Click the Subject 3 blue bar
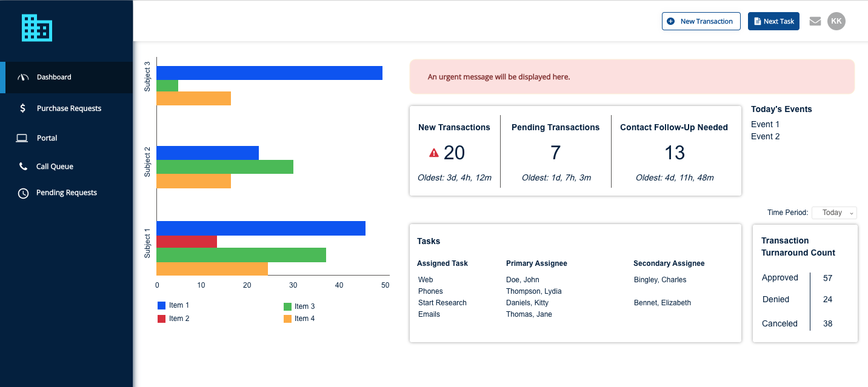 270,73
